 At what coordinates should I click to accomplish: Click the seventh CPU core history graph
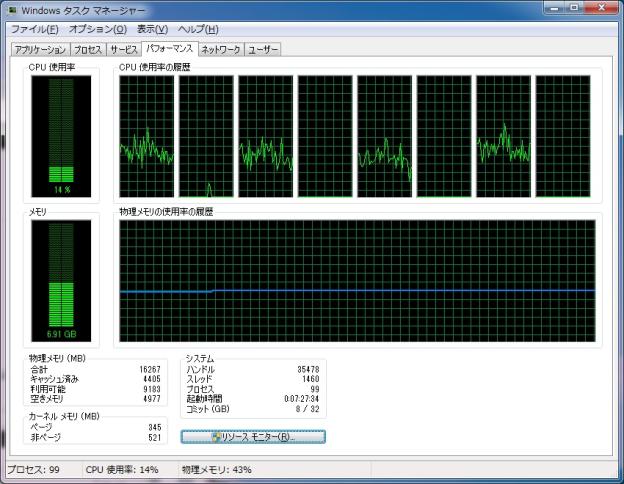[x=503, y=136]
